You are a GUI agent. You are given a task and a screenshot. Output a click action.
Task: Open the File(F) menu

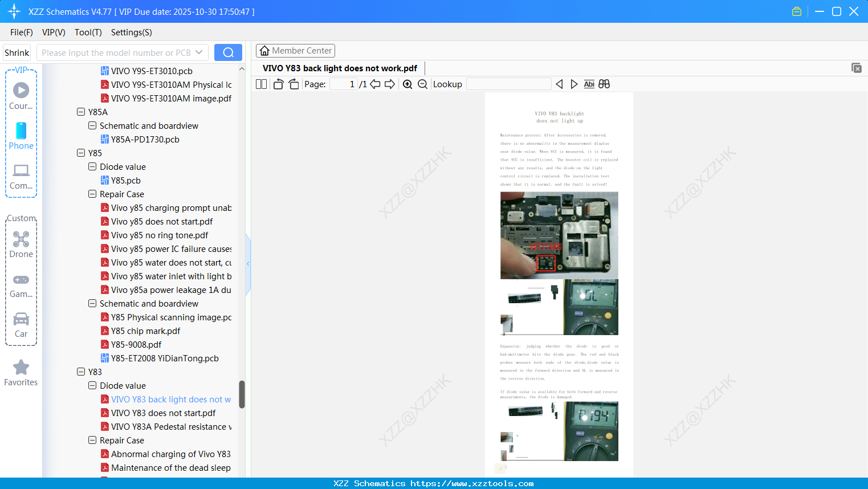pos(22,32)
